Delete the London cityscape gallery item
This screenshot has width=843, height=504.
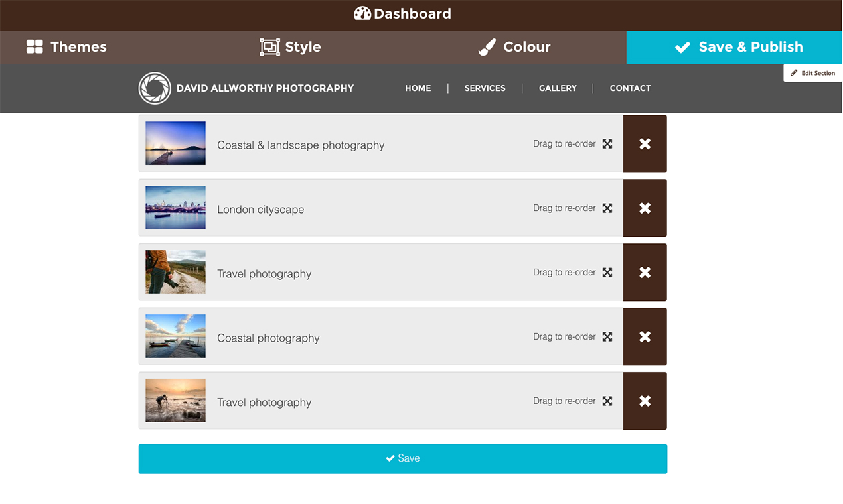tap(645, 208)
